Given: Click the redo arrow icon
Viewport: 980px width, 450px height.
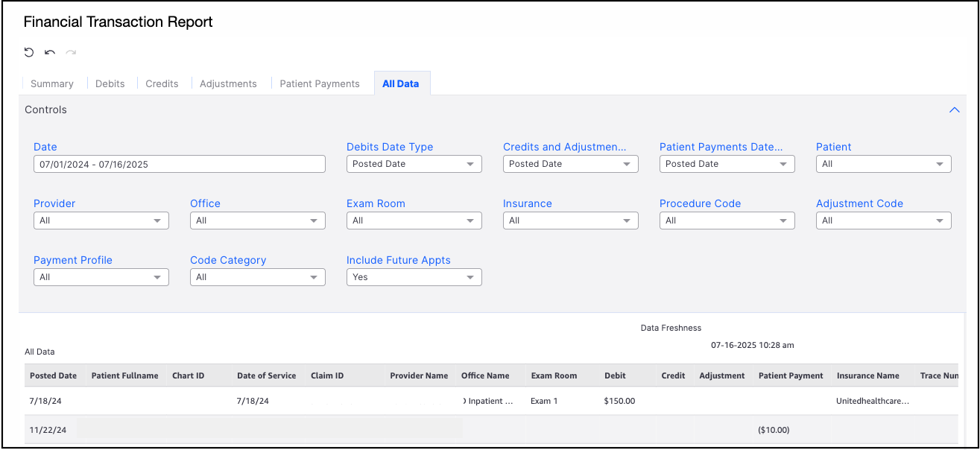Looking at the screenshot, I should [71, 52].
